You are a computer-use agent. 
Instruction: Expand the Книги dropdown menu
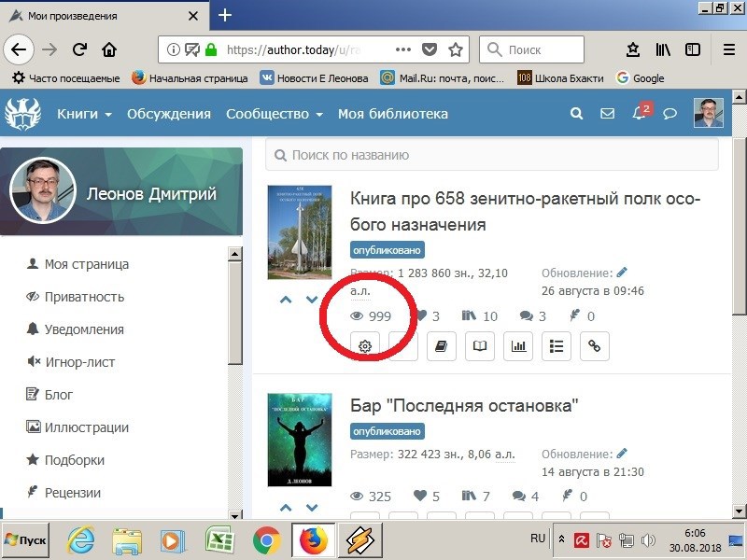pyautogui.click(x=84, y=114)
